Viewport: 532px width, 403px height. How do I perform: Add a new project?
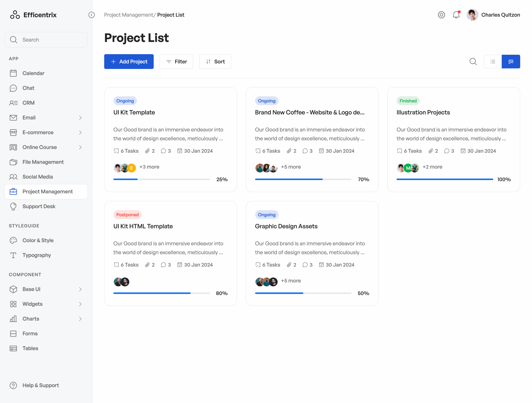129,62
